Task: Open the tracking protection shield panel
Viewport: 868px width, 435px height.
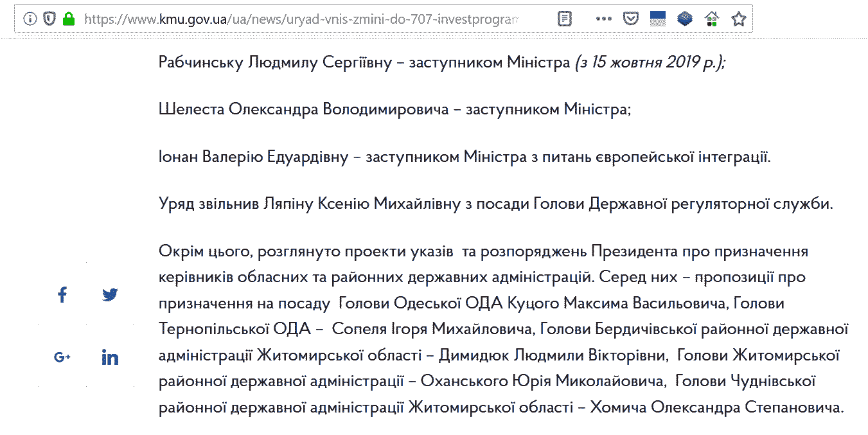Action: (49, 19)
